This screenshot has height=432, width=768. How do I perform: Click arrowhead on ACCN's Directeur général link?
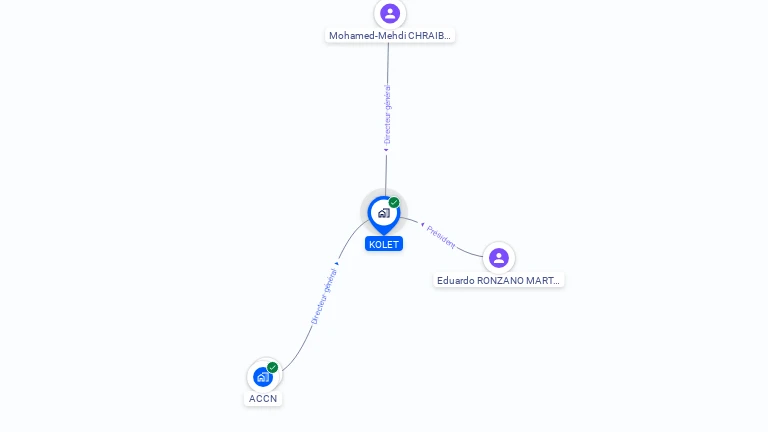pos(336,264)
